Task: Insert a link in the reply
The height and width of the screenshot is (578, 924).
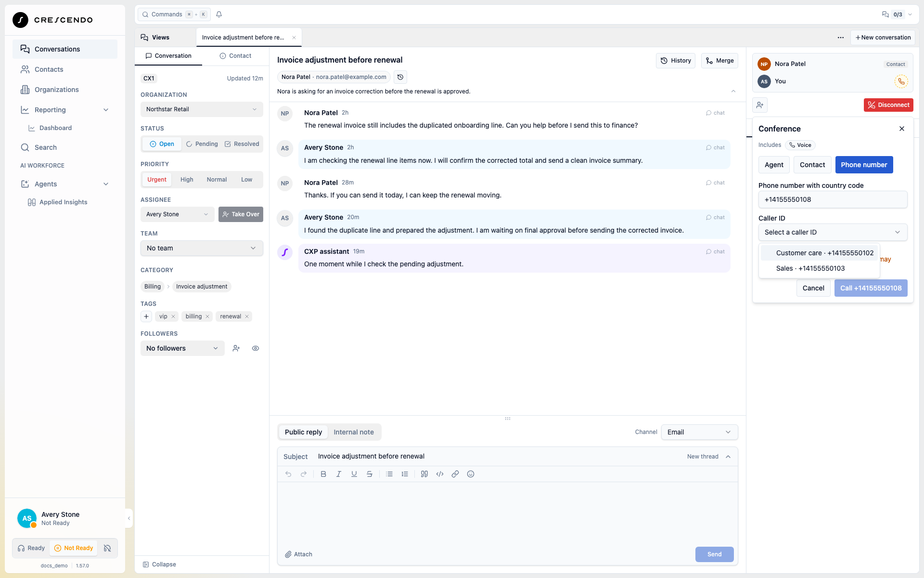Action: 455,474
